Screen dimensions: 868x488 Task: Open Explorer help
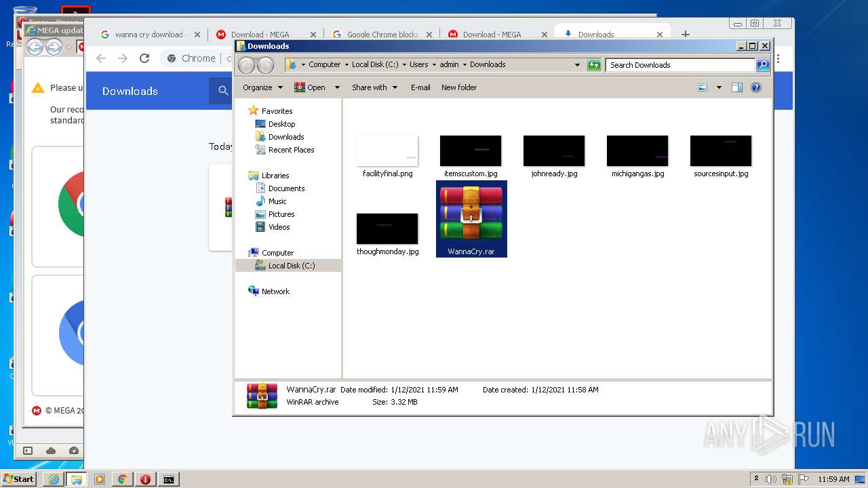coord(756,87)
